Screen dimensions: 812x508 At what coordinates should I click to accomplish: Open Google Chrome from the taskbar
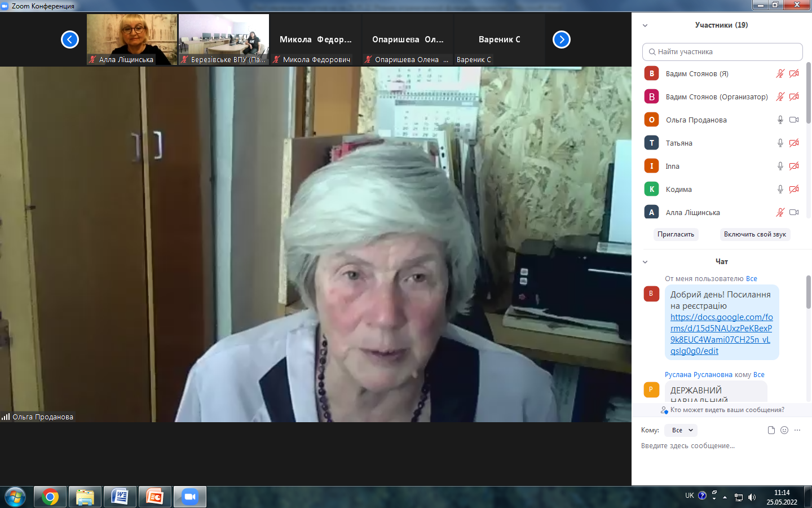[x=50, y=497]
